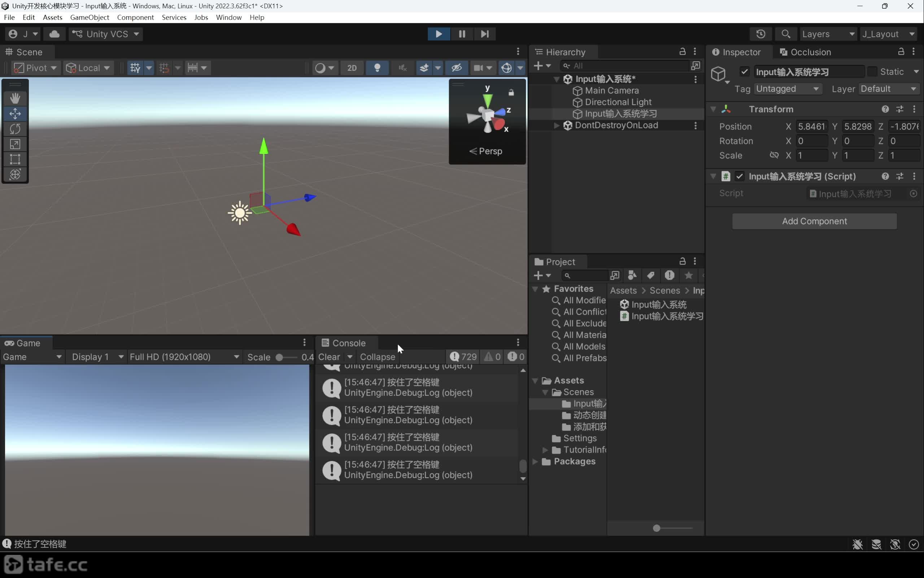Toggle Scene grid visibility

(x=135, y=68)
